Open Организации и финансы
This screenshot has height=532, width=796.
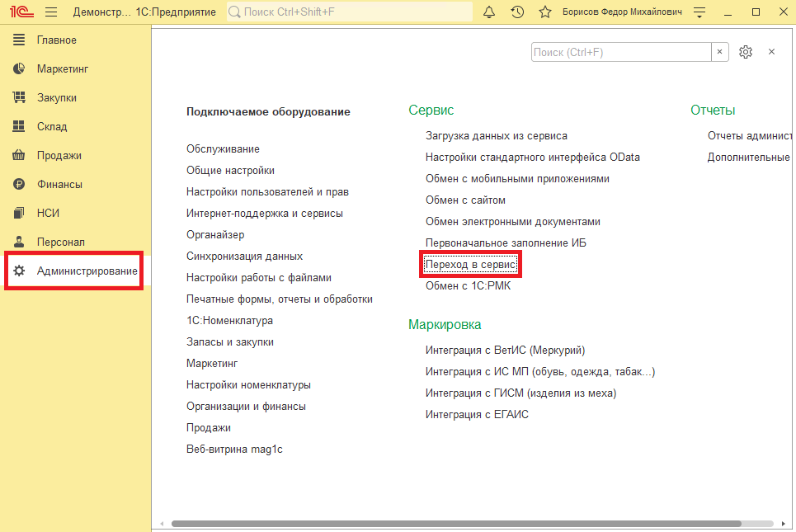246,406
